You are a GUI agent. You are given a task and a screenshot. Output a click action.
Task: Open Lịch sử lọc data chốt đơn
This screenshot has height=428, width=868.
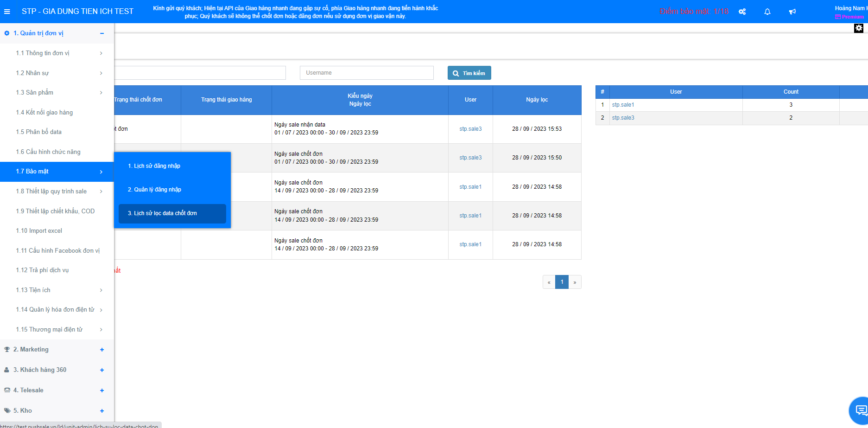point(162,213)
